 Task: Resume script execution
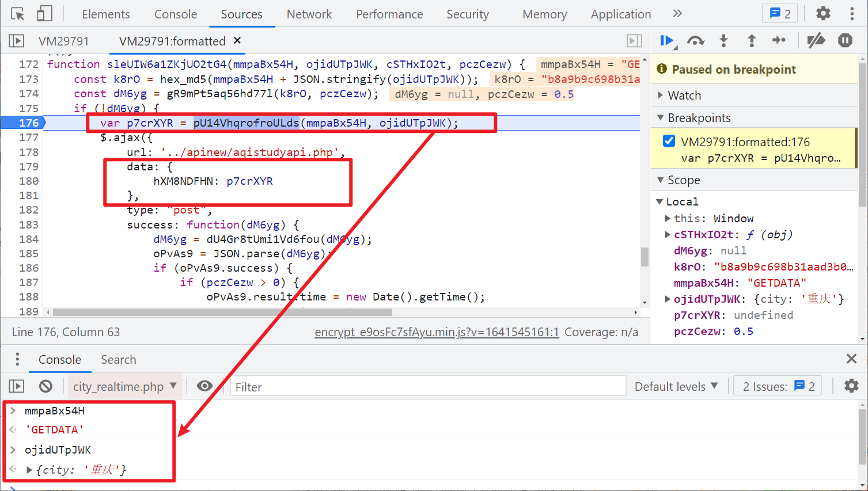(668, 40)
